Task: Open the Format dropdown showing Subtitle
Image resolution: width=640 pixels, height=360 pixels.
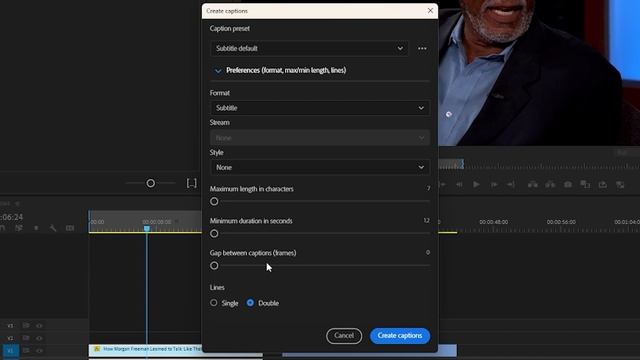Action: [320, 108]
